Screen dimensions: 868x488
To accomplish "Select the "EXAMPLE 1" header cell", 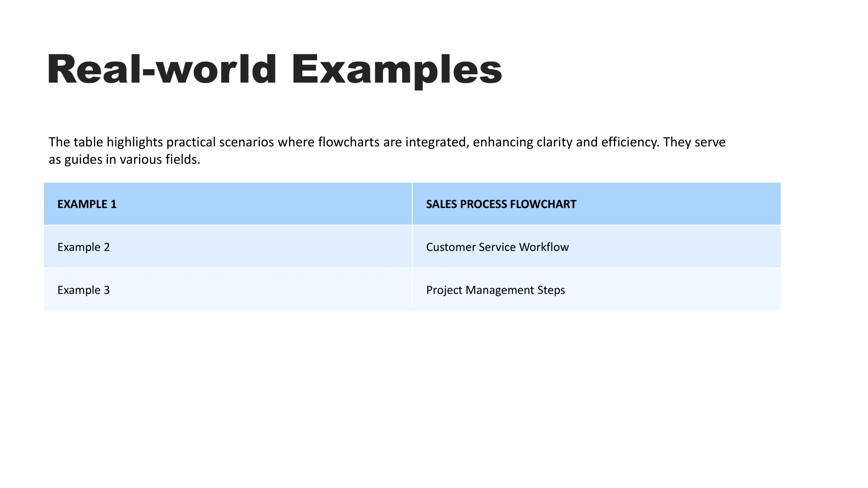I will 87,204.
